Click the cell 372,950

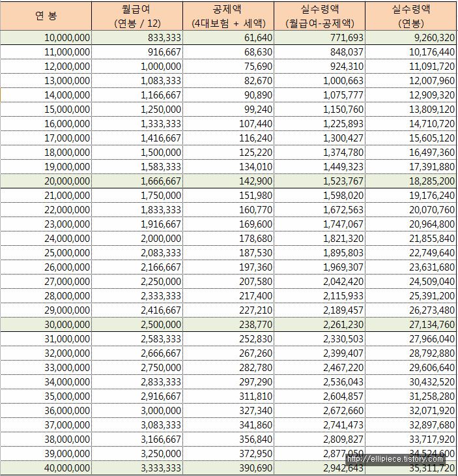click(x=229, y=454)
